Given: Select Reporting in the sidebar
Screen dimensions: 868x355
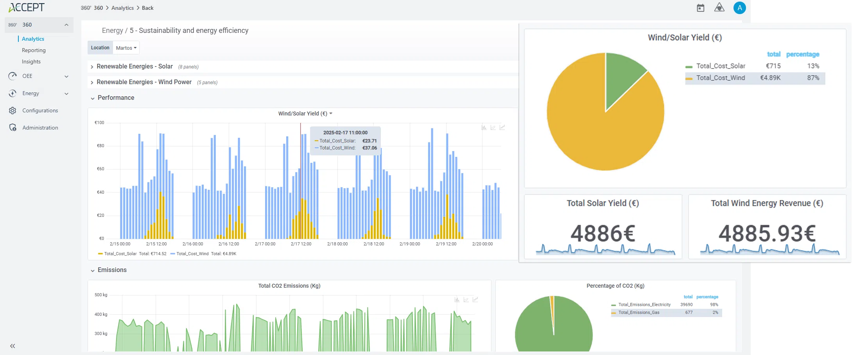Looking at the screenshot, I should point(34,50).
